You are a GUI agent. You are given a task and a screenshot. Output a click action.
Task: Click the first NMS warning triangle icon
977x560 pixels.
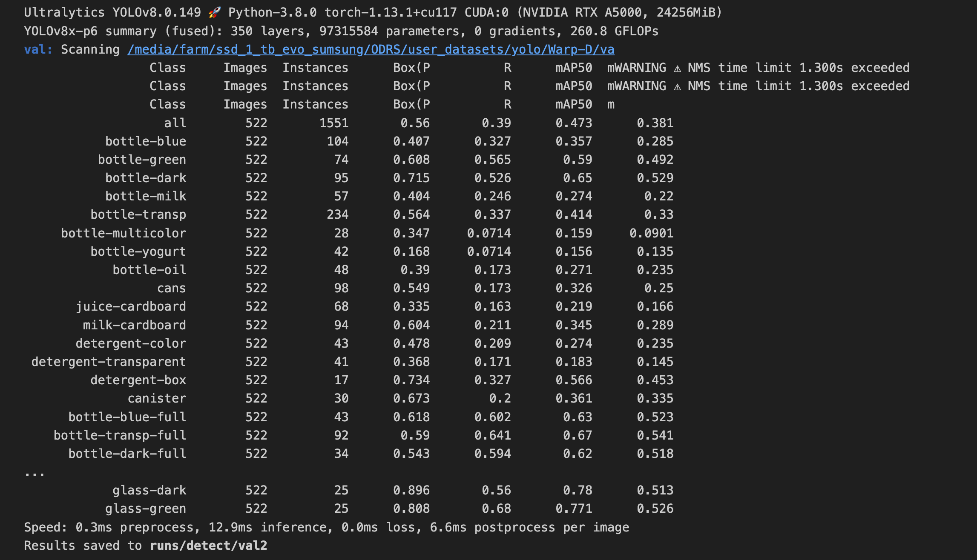677,68
